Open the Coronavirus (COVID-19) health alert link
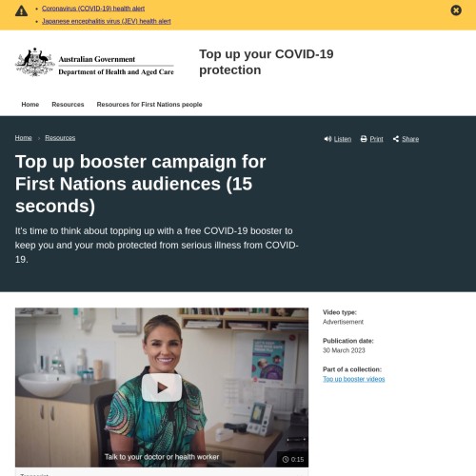This screenshot has height=476, width=476. (93, 9)
